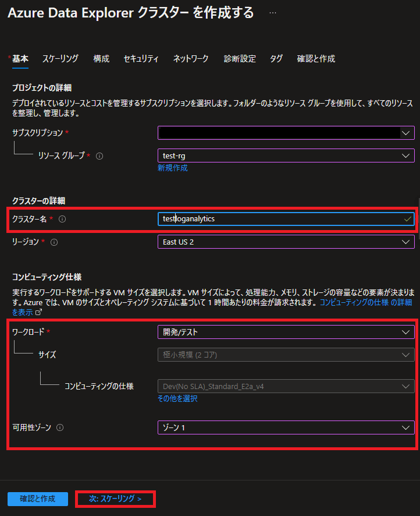Click the 新規作成 link under resource group
420x516 pixels.
173,168
